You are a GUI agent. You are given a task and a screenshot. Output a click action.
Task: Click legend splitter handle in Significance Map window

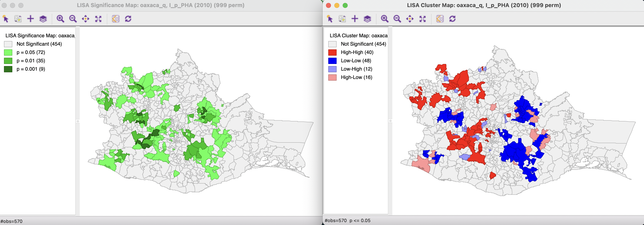78,121
